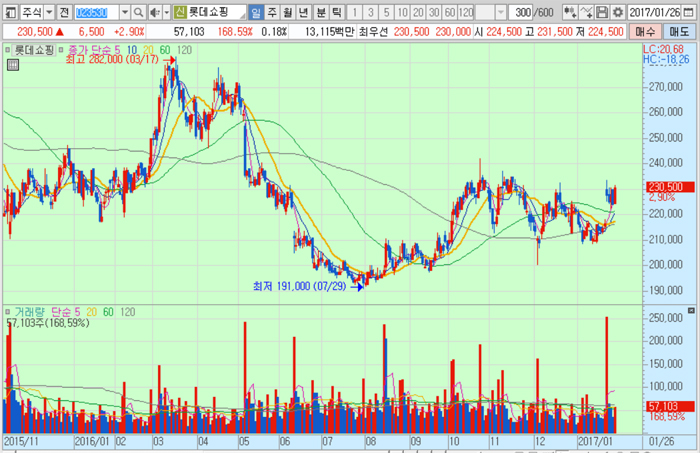The width and height of the screenshot is (700, 453).
Task: Click the stock search magnifier icon
Action: pyautogui.click(x=139, y=13)
